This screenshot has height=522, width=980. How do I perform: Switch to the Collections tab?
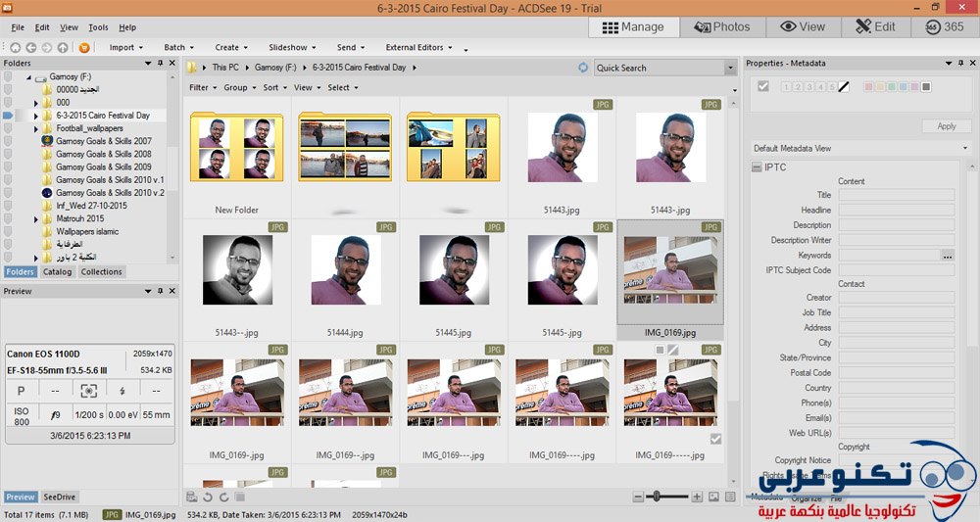point(101,271)
